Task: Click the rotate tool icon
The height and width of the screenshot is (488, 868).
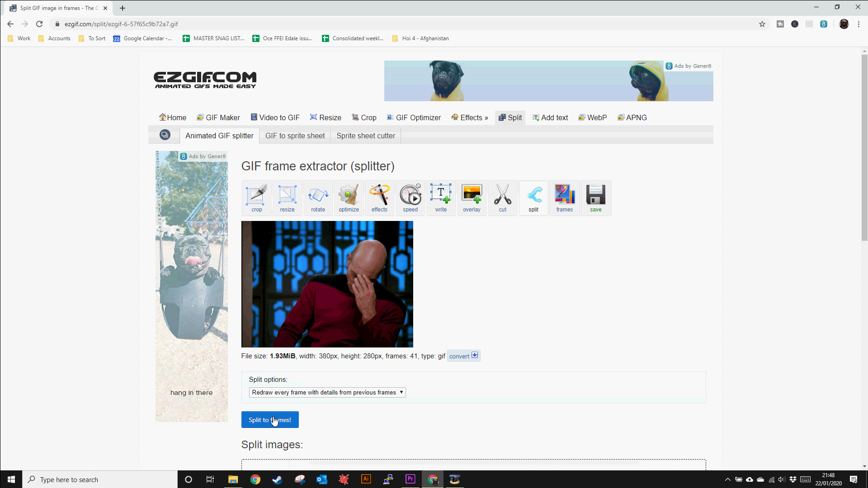Action: click(x=318, y=198)
